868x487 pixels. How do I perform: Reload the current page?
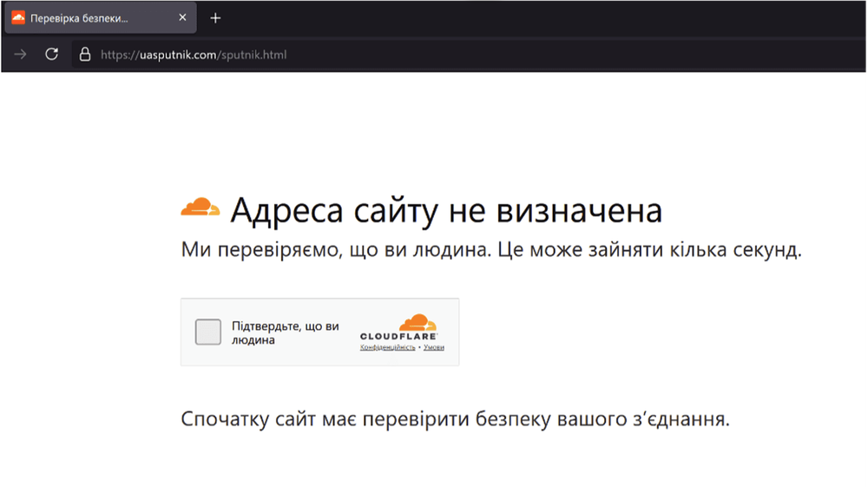click(51, 54)
